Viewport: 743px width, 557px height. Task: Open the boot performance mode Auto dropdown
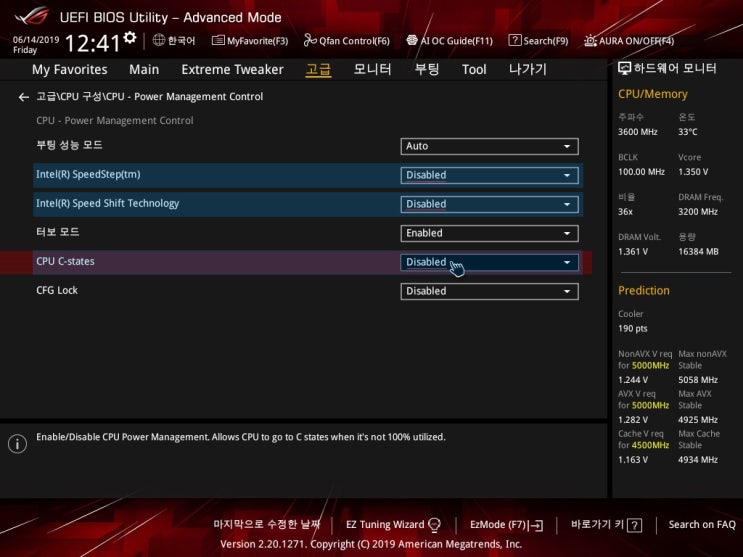pos(489,146)
